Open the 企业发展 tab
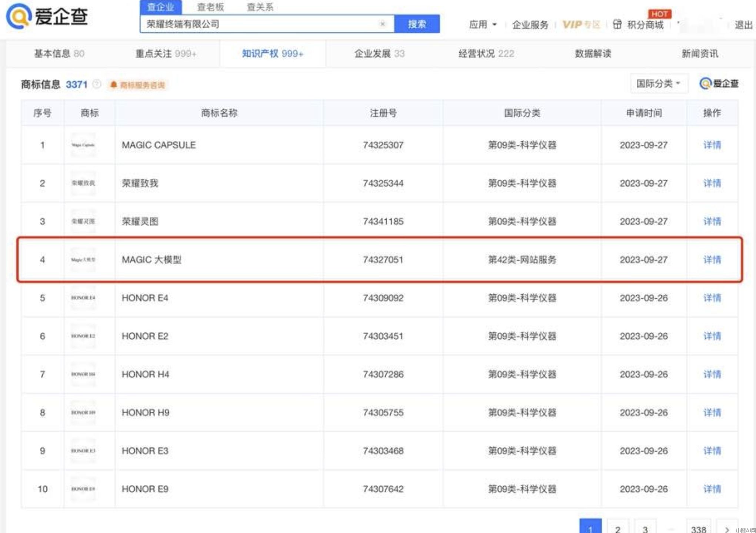Image resolution: width=756 pixels, height=533 pixels. [379, 54]
